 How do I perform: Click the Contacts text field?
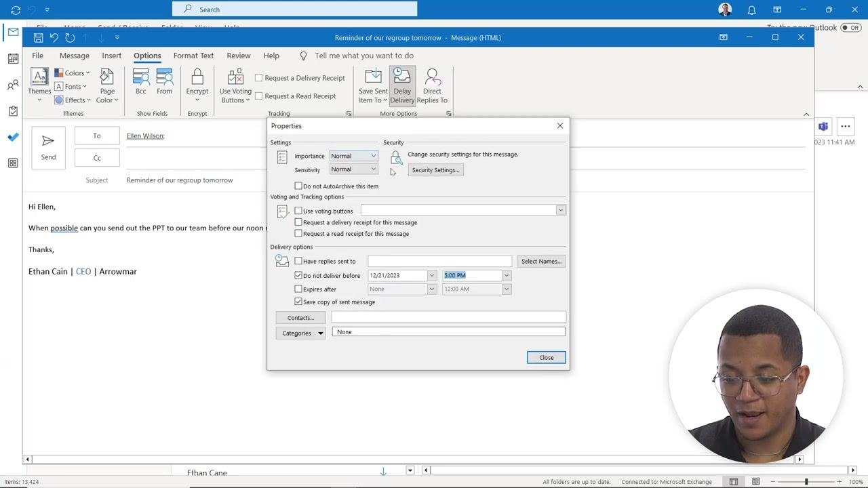tap(448, 317)
